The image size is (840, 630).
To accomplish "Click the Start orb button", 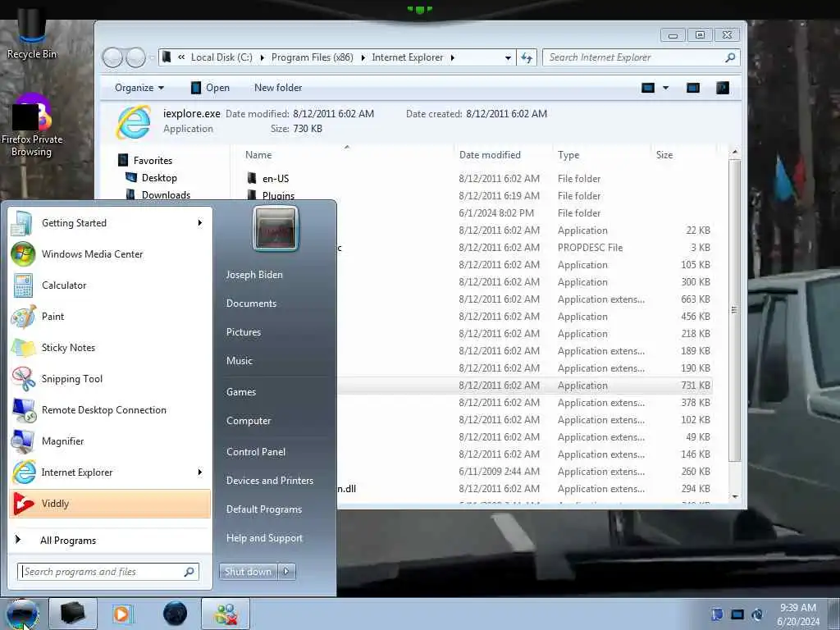I will point(22,614).
